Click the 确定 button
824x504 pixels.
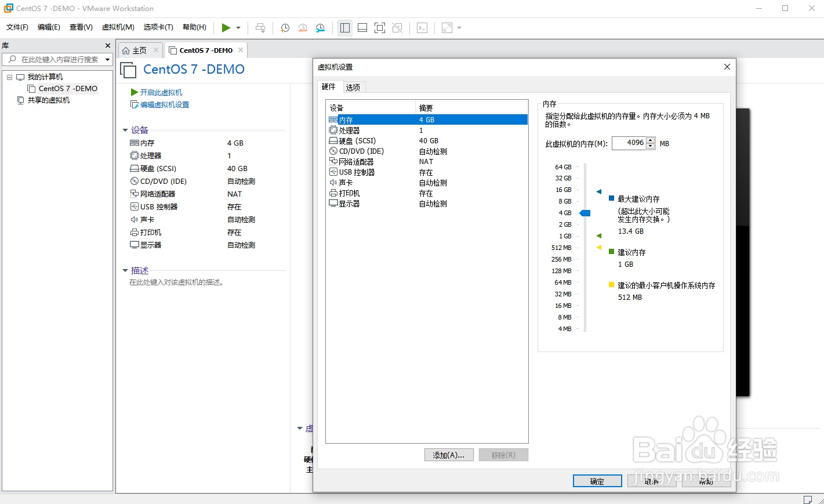(x=597, y=481)
